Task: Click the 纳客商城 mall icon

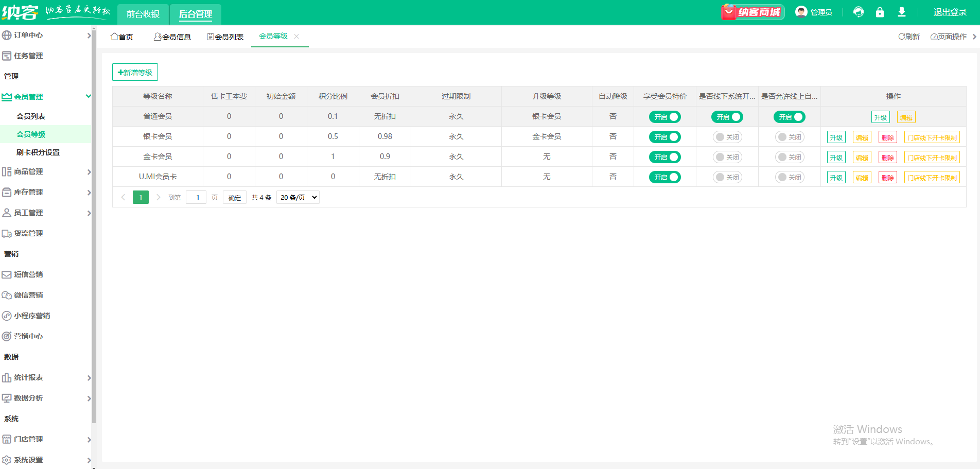Action: coord(752,12)
